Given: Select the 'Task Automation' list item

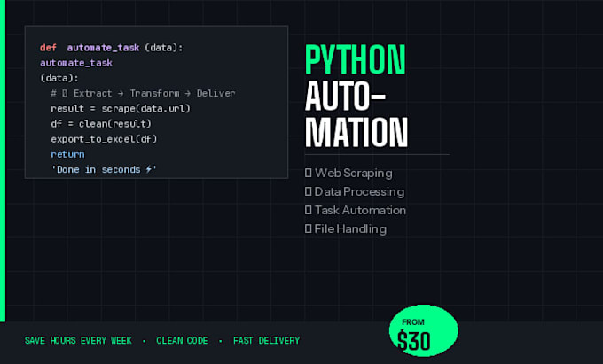Looking at the screenshot, I should (x=356, y=211).
